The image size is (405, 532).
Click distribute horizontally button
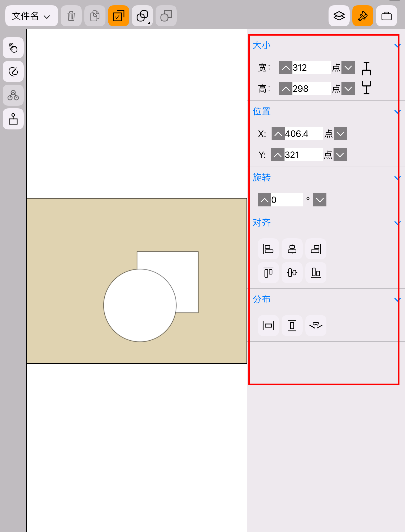tap(268, 326)
